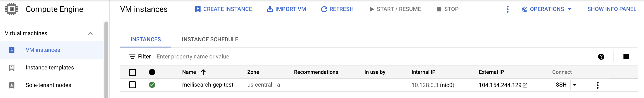644x98 pixels.
Task: Collapse the Virtual machines section
Action: click(x=90, y=33)
